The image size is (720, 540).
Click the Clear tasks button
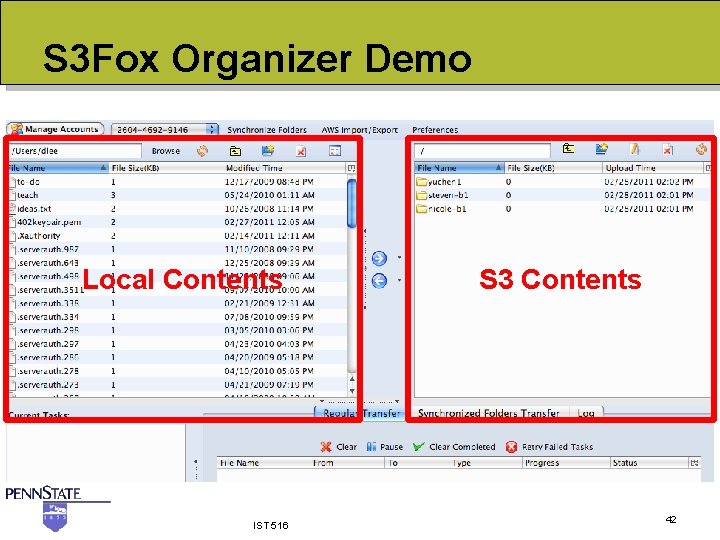[338, 447]
